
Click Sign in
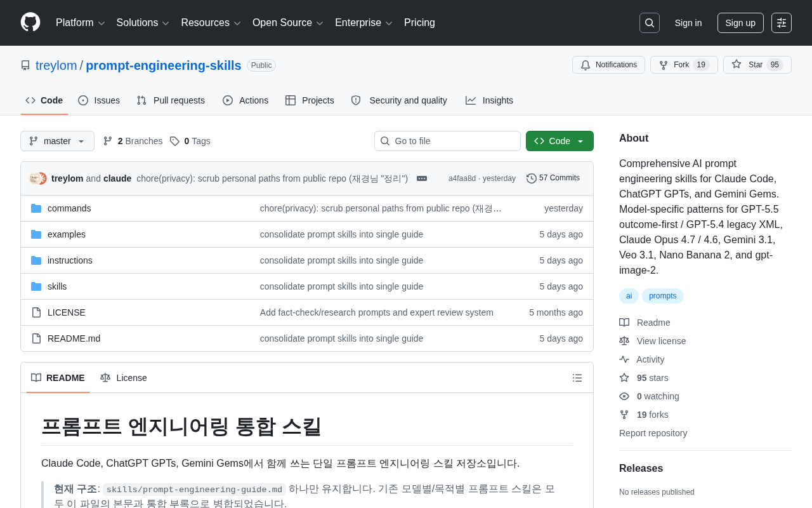click(688, 23)
